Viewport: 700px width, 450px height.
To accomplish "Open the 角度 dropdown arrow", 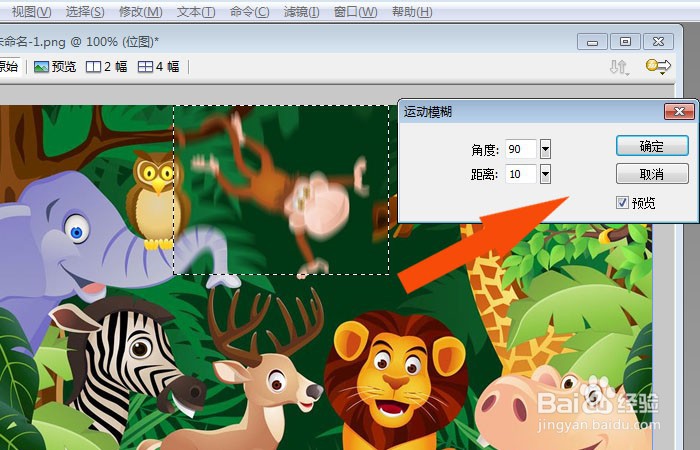I will [x=545, y=149].
